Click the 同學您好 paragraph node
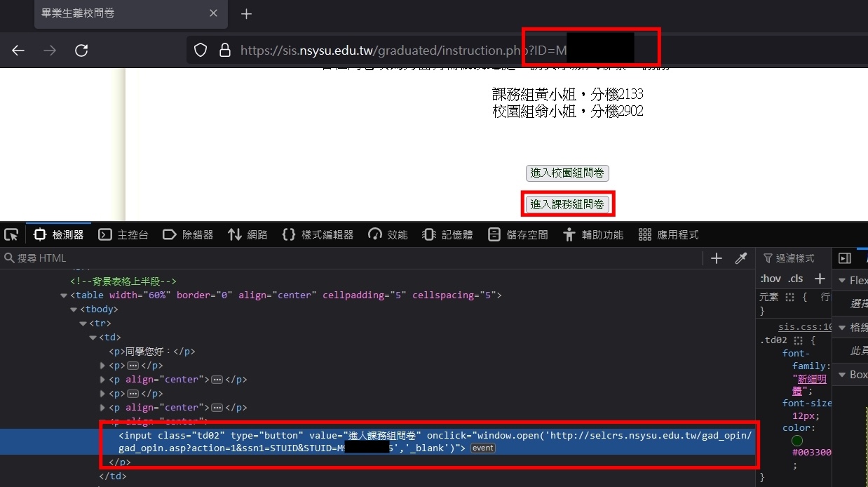868x487 pixels. (x=151, y=352)
